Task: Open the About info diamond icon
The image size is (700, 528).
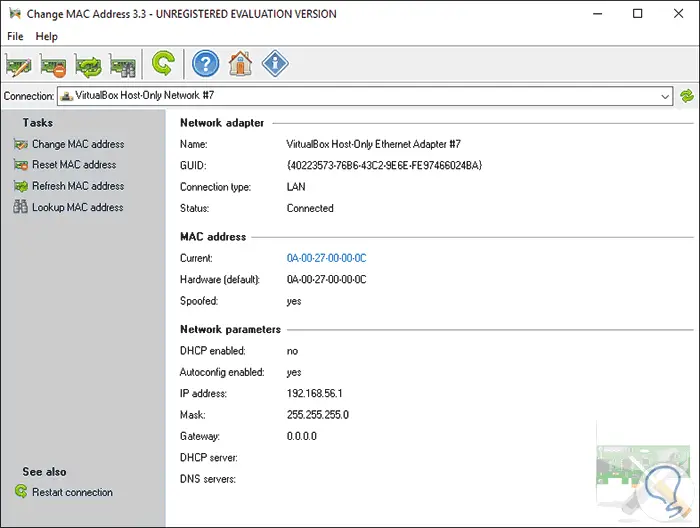Action: (275, 65)
